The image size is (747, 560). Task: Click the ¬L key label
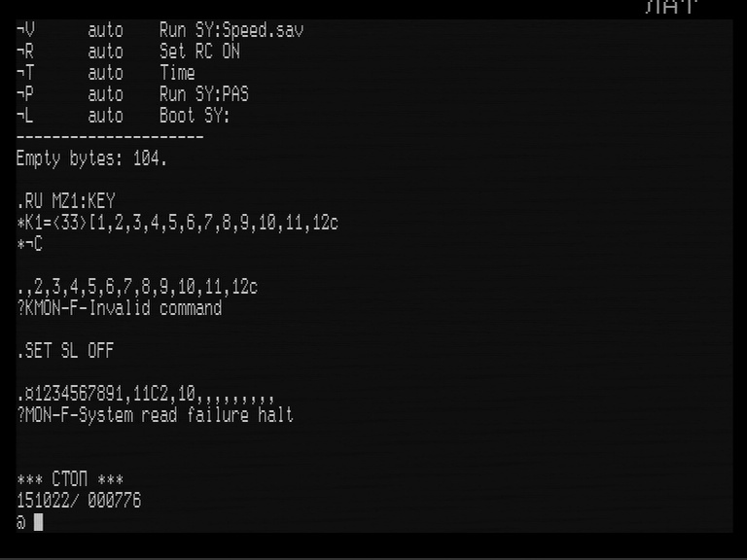[25, 116]
